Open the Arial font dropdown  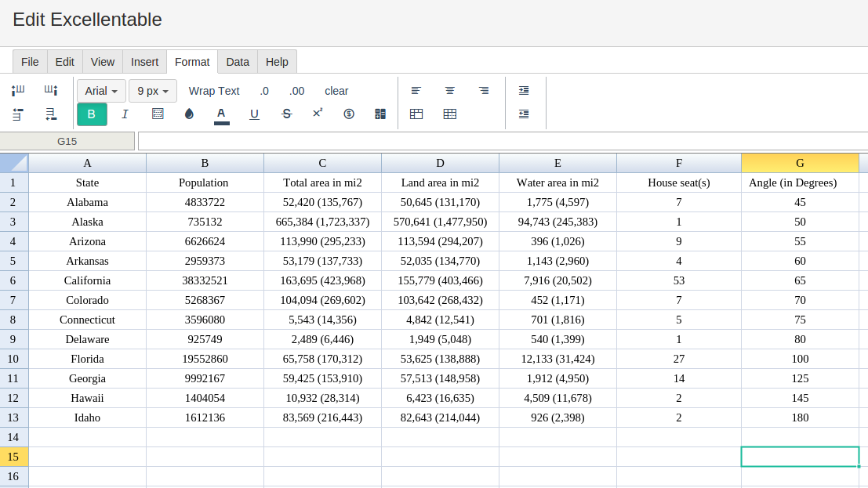coord(101,91)
